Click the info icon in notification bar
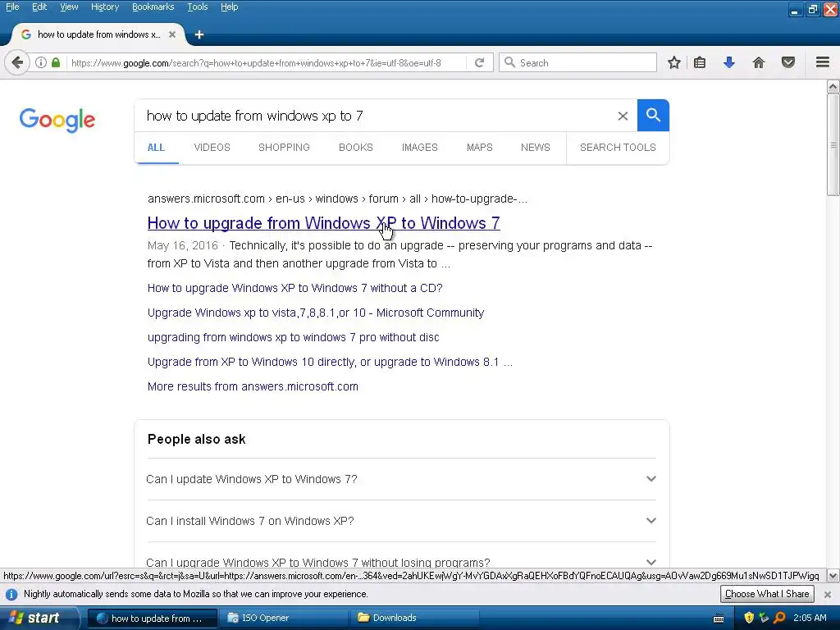 (11, 594)
